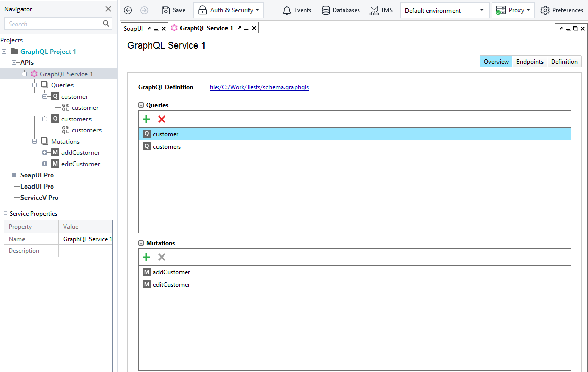Collapse the Mutations section header

(140, 243)
